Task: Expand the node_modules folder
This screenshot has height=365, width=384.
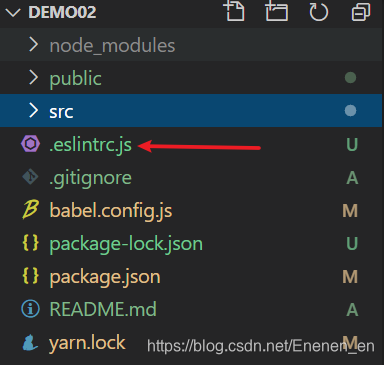Action: point(33,45)
